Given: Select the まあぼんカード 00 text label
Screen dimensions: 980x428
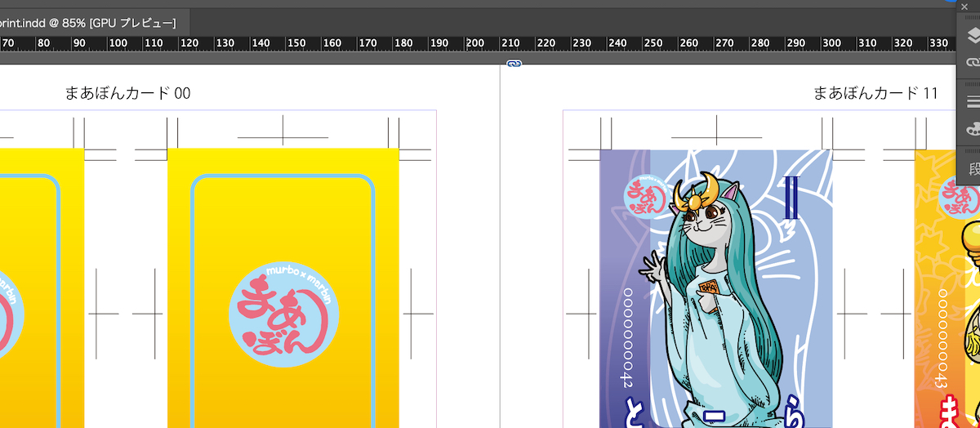Looking at the screenshot, I should pyautogui.click(x=127, y=93).
